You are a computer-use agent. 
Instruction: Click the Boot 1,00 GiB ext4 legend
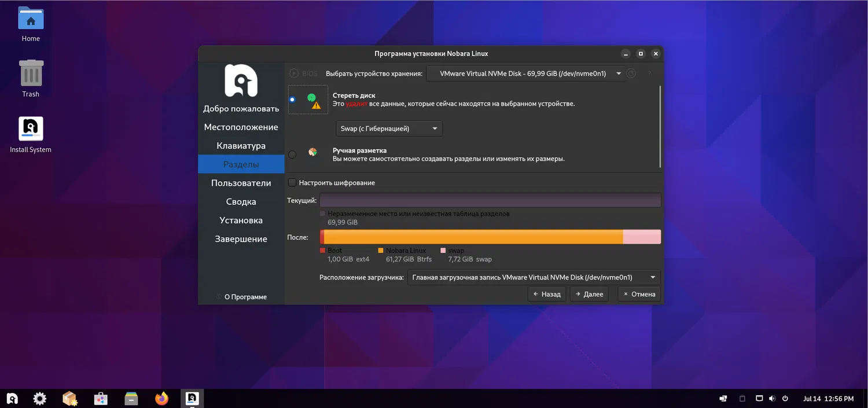tap(345, 255)
